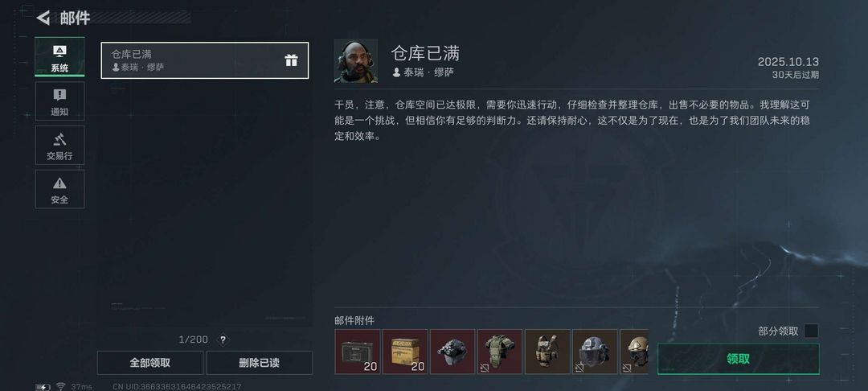
Task: Open the question mark help icon
Action: (x=223, y=340)
